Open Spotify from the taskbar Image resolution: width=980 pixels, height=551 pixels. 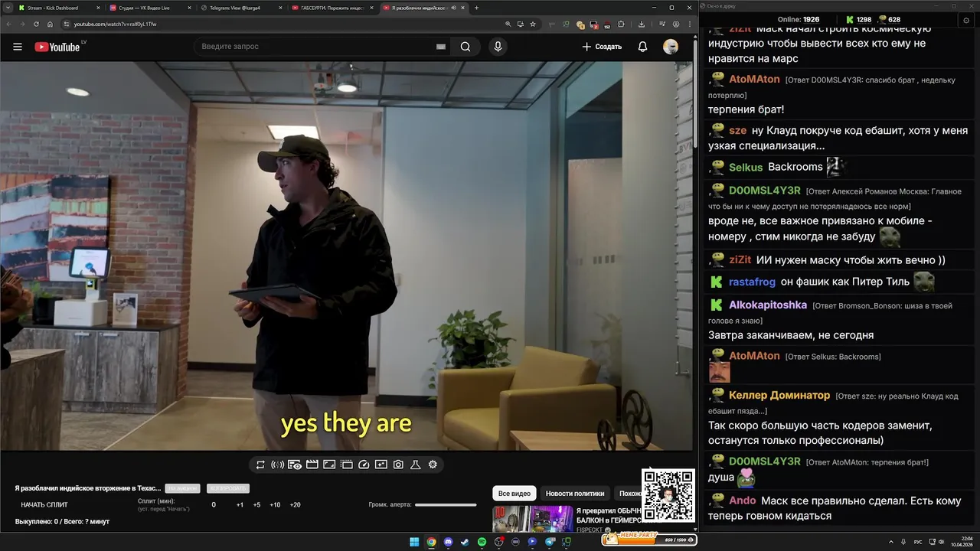point(482,542)
